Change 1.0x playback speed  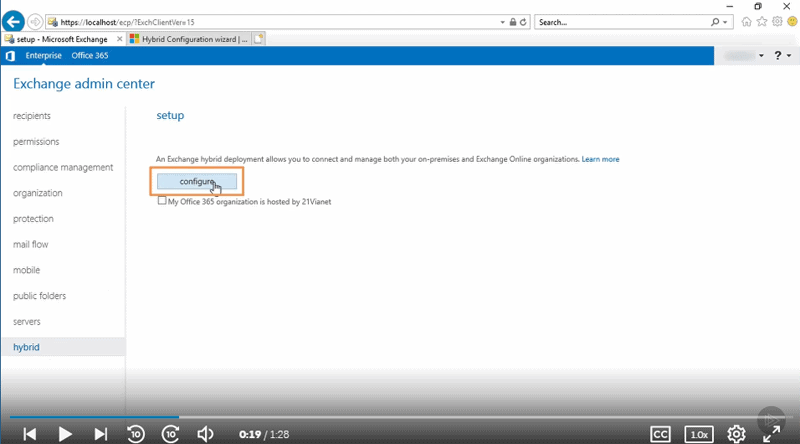pyautogui.click(x=698, y=434)
